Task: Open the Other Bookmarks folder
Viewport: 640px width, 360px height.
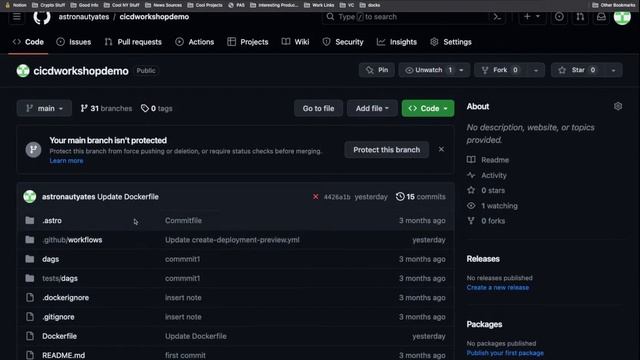Action: [614, 5]
